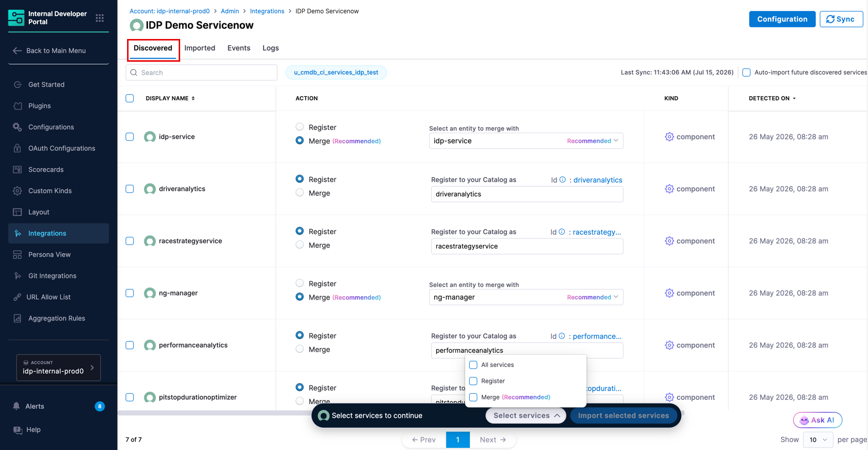This screenshot has width=868, height=450.
Task: Switch to the Events tab
Action: point(239,48)
